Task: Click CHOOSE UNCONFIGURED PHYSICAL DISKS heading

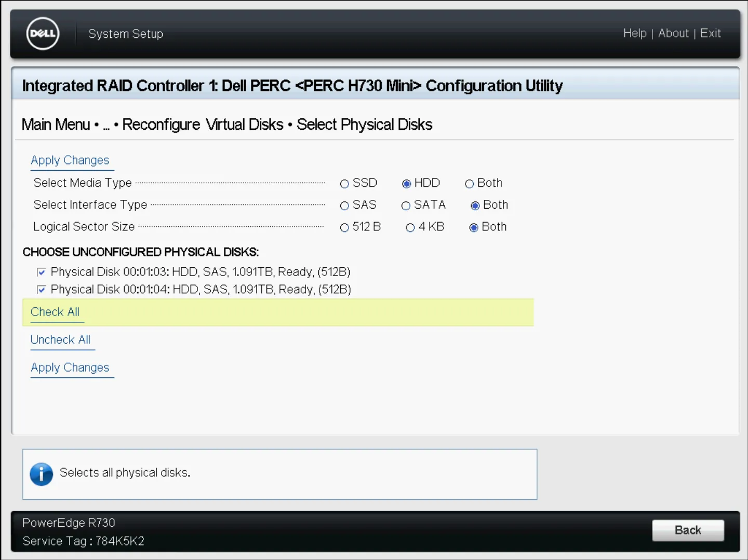Action: [141, 252]
